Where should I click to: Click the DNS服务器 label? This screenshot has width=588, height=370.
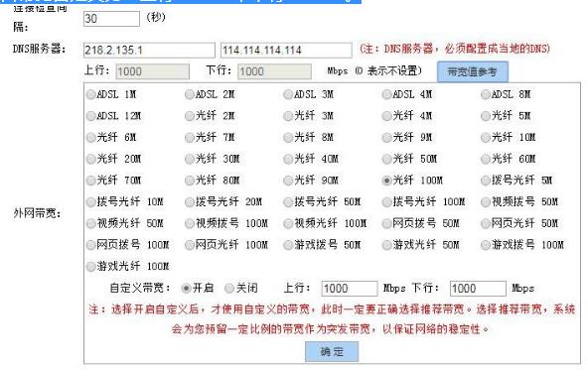40,49
